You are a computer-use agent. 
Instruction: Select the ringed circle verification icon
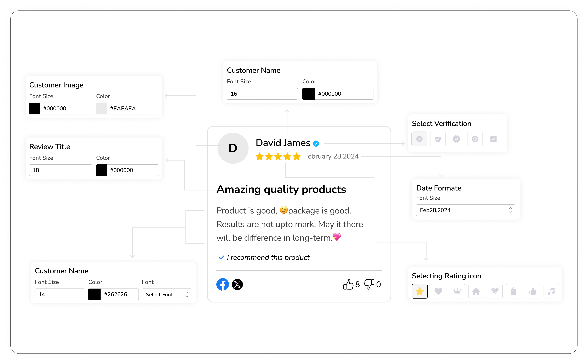[x=475, y=139]
